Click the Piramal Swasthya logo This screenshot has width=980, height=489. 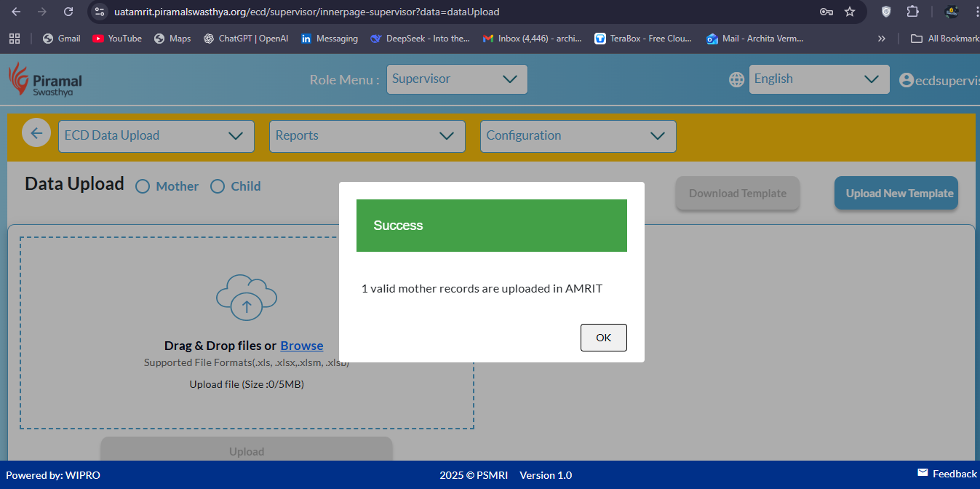(45, 79)
